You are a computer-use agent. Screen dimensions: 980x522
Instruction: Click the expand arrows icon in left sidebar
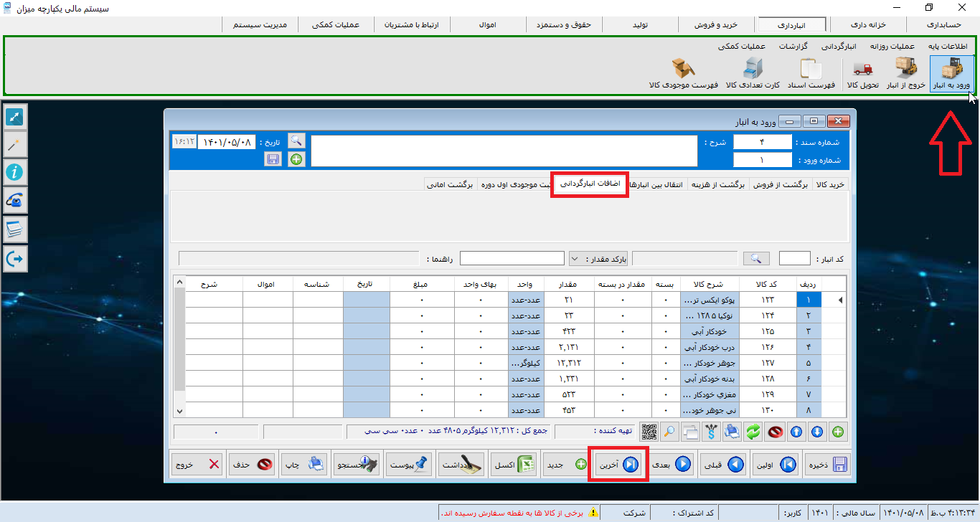[15, 117]
